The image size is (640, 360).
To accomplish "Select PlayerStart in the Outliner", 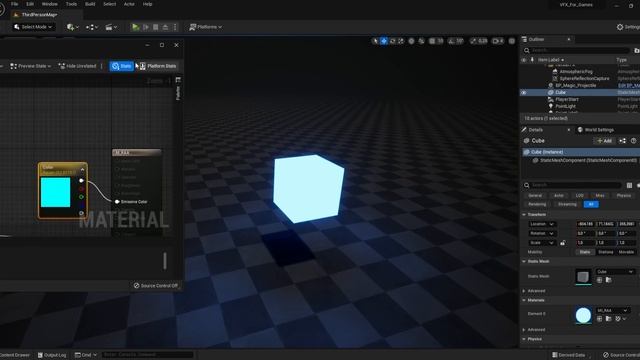I will point(567,99).
